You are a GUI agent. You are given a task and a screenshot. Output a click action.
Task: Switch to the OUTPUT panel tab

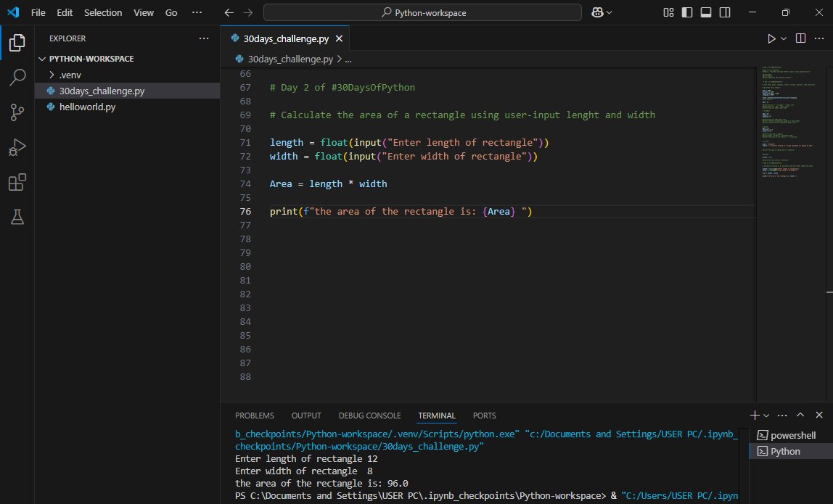306,416
